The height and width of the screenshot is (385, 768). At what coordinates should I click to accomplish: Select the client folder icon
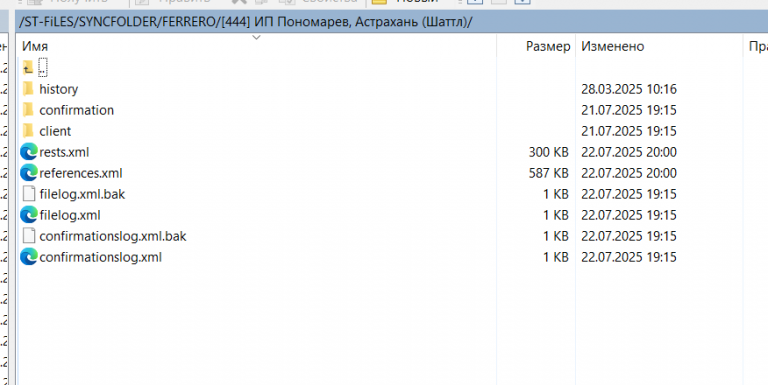(28, 131)
